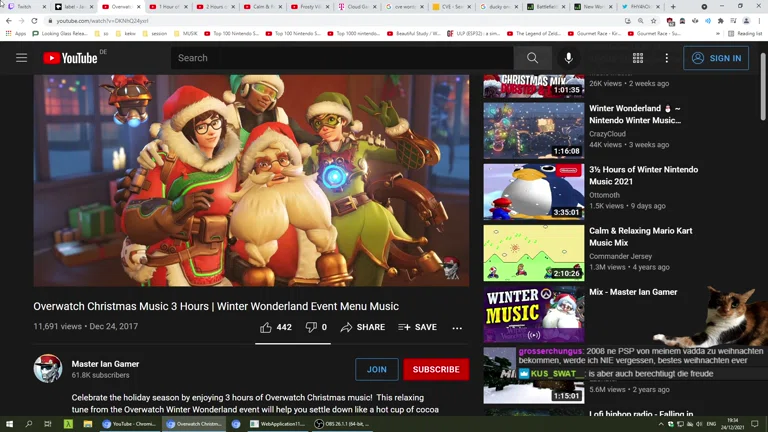
Task: Click the Overwatch video player
Action: pos(251,180)
